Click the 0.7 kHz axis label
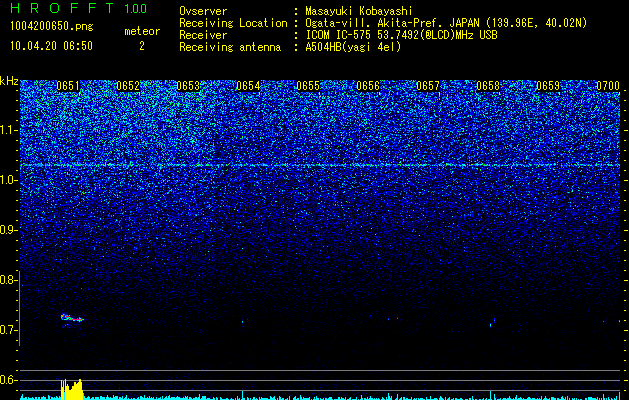 8,330
